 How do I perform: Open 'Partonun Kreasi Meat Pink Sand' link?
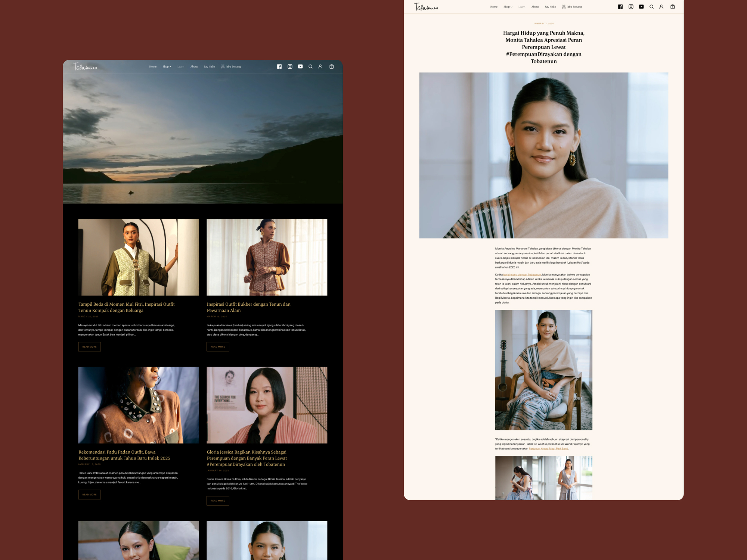(548, 449)
